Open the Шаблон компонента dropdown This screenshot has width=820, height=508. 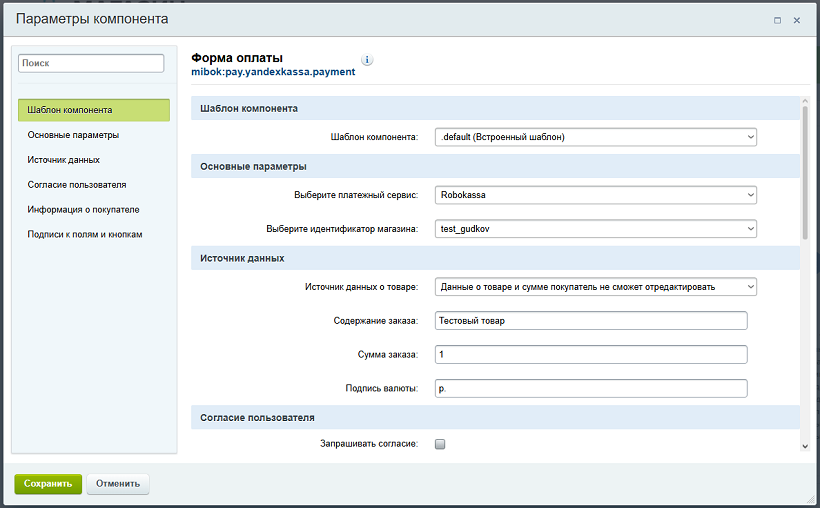tap(596, 137)
